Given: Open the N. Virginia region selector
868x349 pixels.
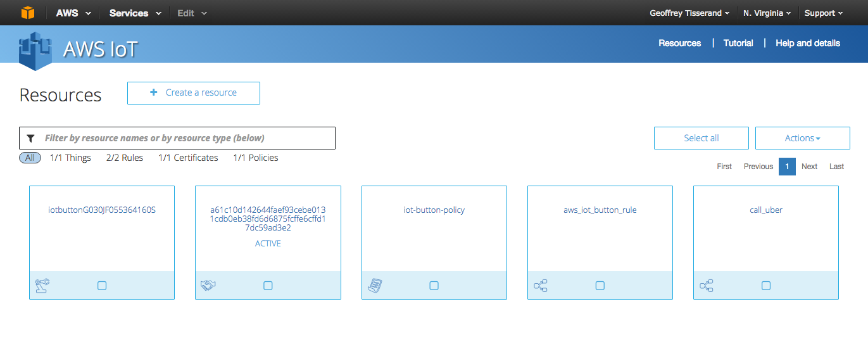Looking at the screenshot, I should pos(767,13).
